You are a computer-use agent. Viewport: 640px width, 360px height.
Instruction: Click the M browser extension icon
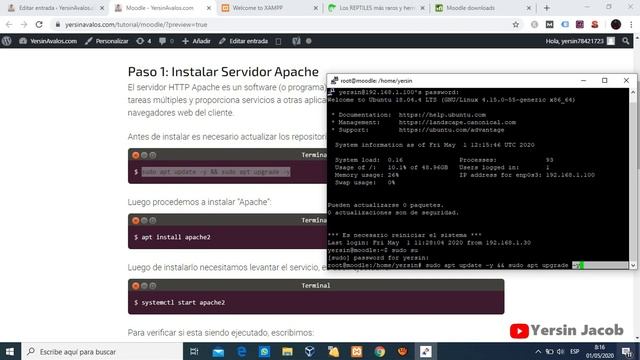[549, 24]
